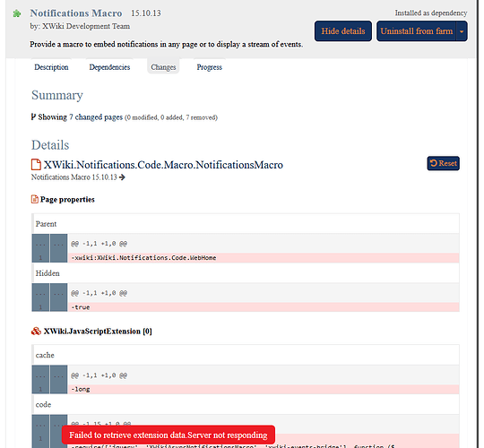The width and height of the screenshot is (484, 448).
Task: Reset the NotificationsMacro page changes
Action: 444,163
